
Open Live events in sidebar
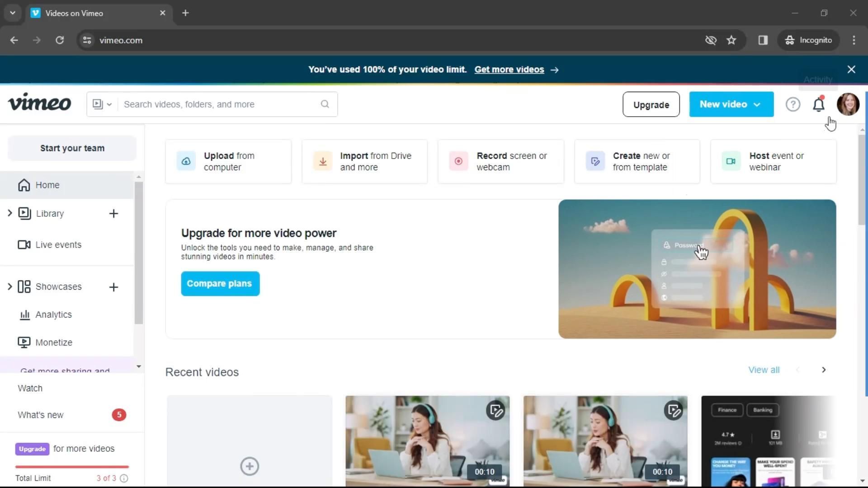point(58,244)
